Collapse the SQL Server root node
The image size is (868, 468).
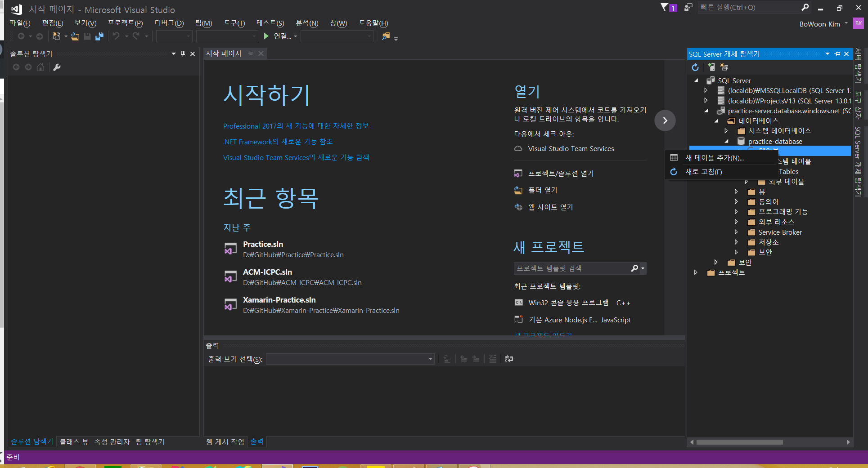[x=697, y=80]
